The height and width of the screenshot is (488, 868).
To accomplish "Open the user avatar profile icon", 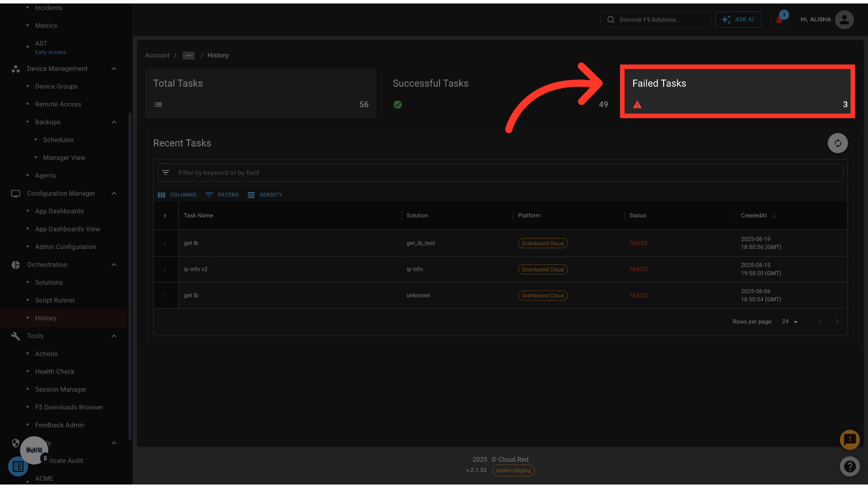I will point(844,19).
